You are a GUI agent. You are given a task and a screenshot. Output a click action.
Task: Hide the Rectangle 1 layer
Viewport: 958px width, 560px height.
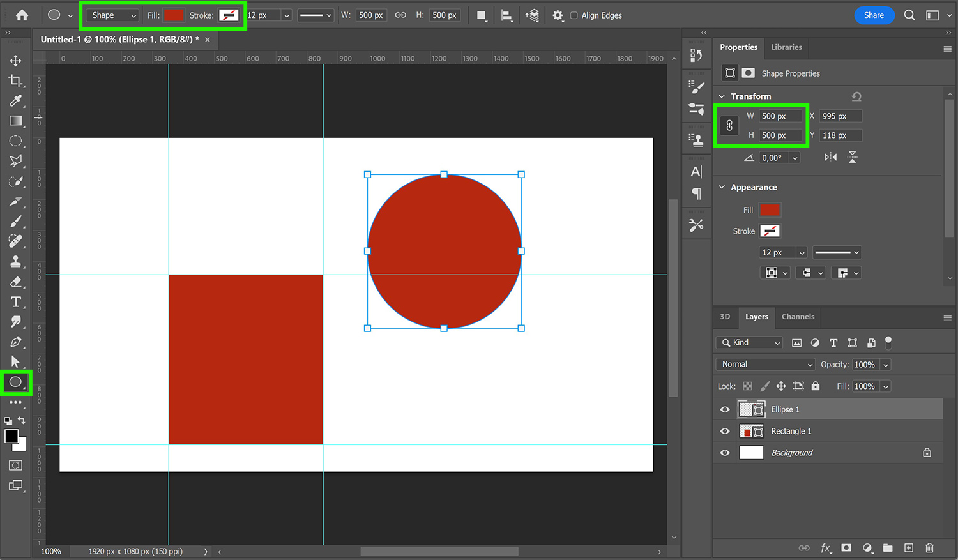725,432
